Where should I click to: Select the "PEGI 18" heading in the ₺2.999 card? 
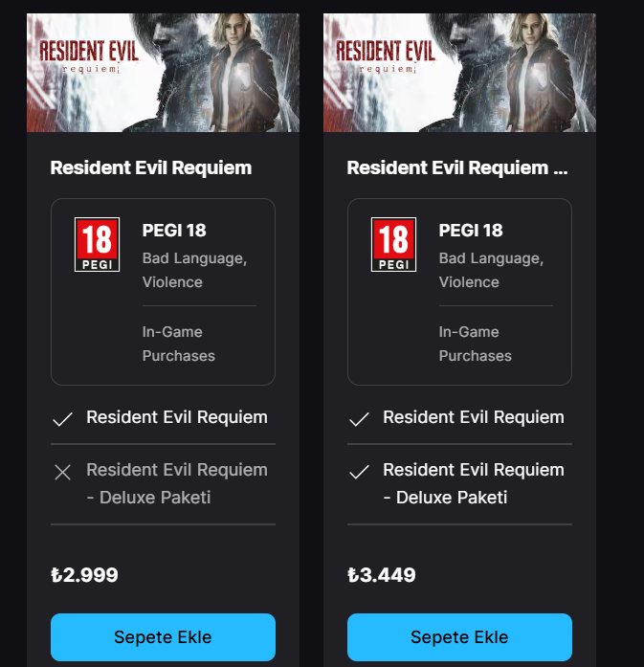pyautogui.click(x=174, y=231)
